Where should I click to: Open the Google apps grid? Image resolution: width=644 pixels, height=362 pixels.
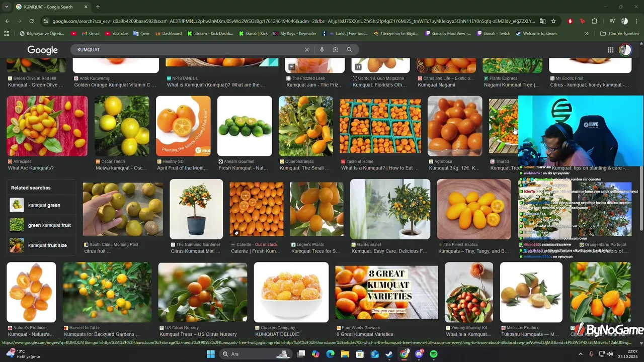coord(610,50)
